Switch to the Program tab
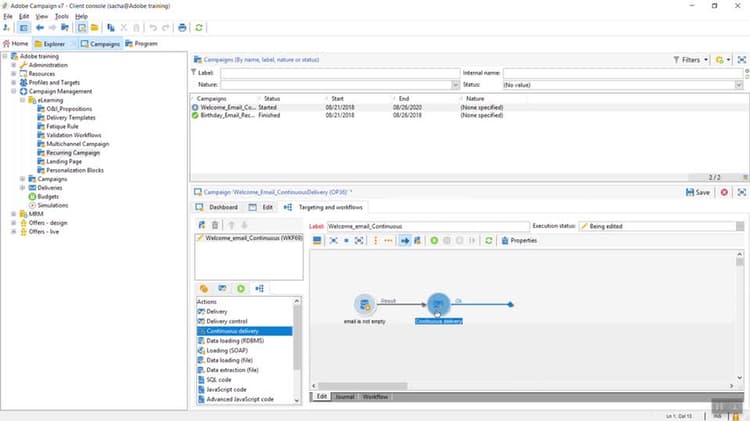This screenshot has height=421, width=750. 141,44
